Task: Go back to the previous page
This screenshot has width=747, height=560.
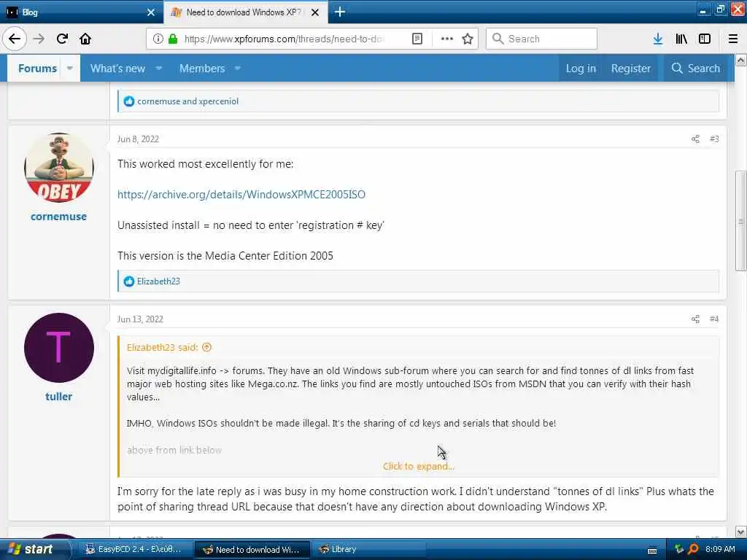Action: click(x=15, y=39)
